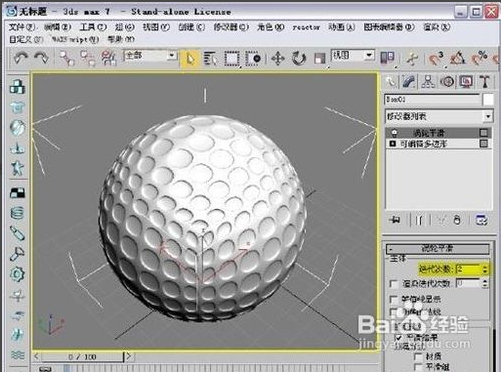The image size is (501, 372).
Task: Activate the Select and Manipulate tool
Action: [x=412, y=59]
